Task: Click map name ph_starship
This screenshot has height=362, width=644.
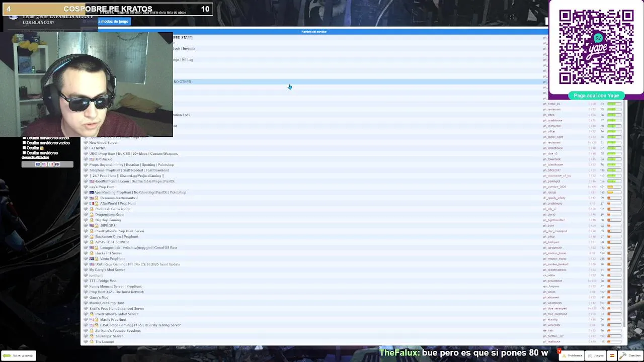Action: click(x=550, y=320)
